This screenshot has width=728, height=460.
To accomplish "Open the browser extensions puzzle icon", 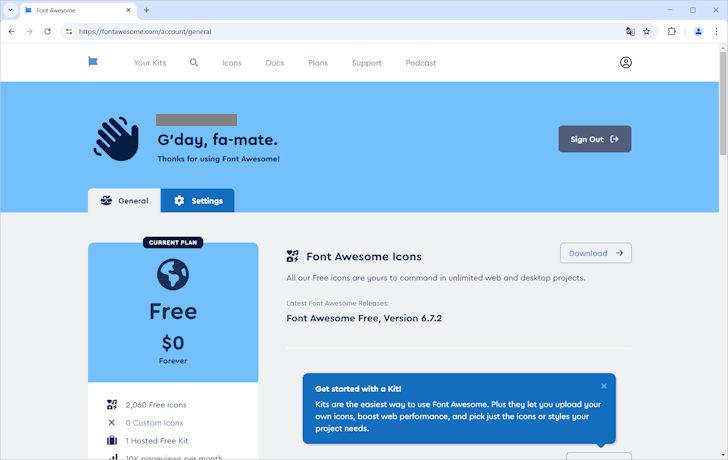I will (672, 31).
